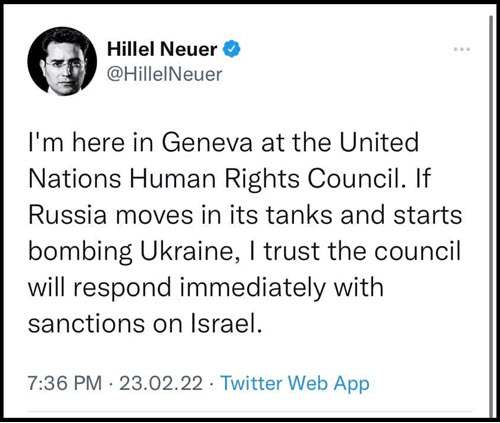Click the word Israel ending the tweet
This screenshot has height=423, width=500.
pyautogui.click(x=225, y=323)
